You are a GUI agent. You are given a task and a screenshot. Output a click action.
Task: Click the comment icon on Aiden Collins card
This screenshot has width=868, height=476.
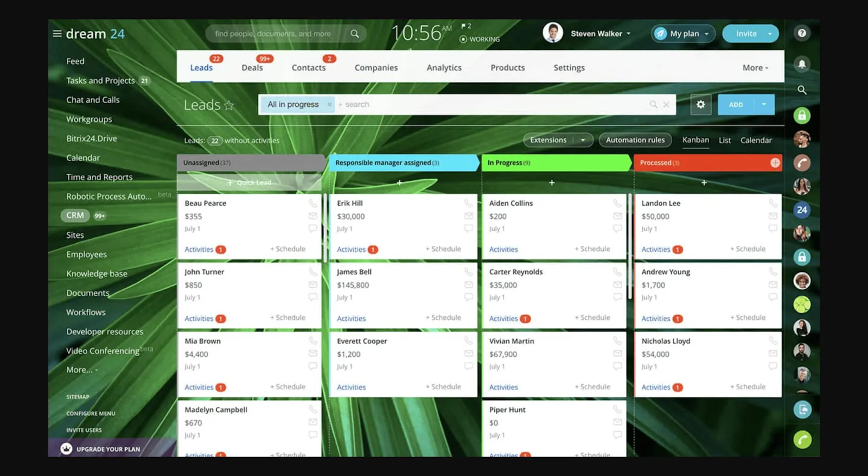[617, 229]
